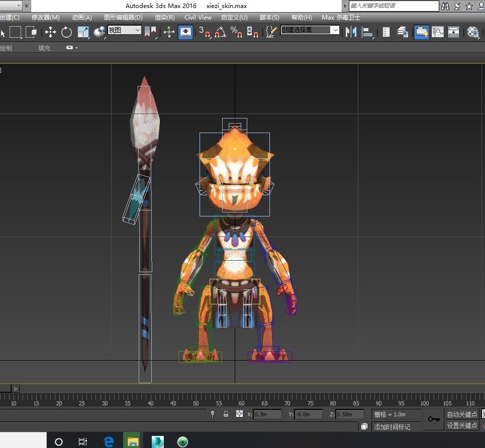
Task: Open the Curve Editor
Action: [x=438, y=32]
